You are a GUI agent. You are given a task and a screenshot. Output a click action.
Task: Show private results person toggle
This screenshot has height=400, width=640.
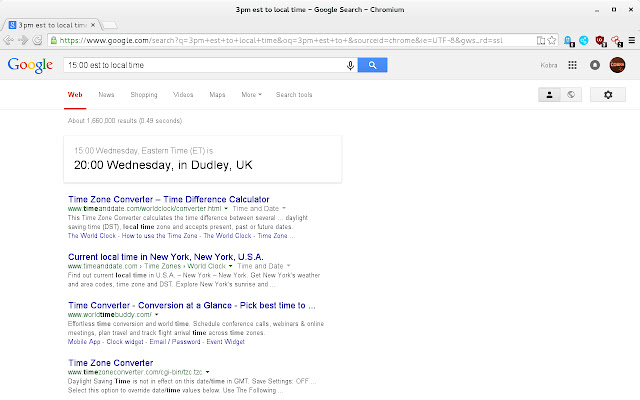pos(549,95)
